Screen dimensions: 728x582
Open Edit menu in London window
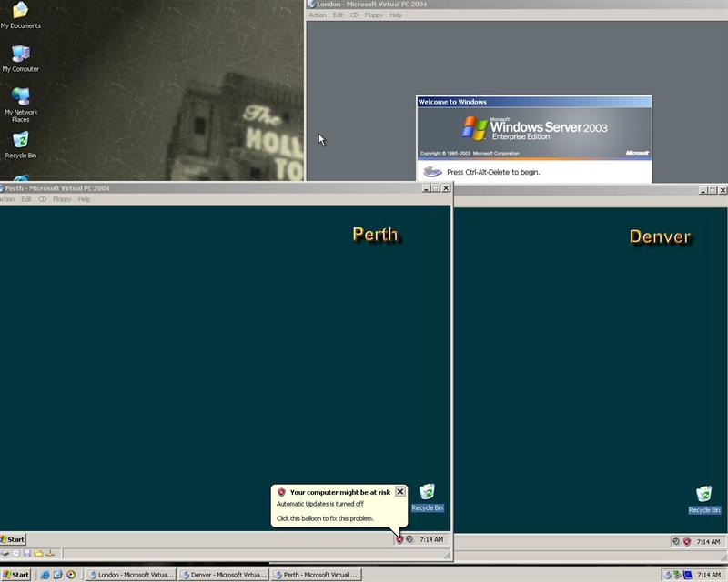pyautogui.click(x=338, y=15)
